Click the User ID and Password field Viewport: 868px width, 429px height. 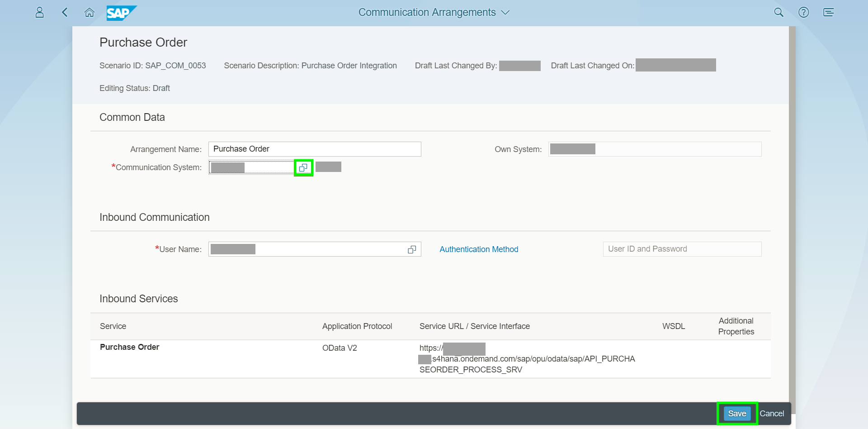coord(682,249)
